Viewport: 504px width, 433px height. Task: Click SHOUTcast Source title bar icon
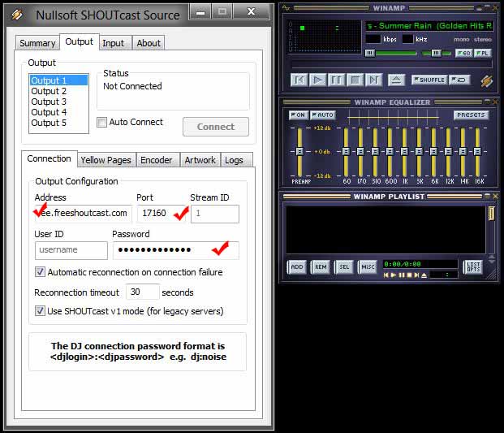tap(17, 15)
